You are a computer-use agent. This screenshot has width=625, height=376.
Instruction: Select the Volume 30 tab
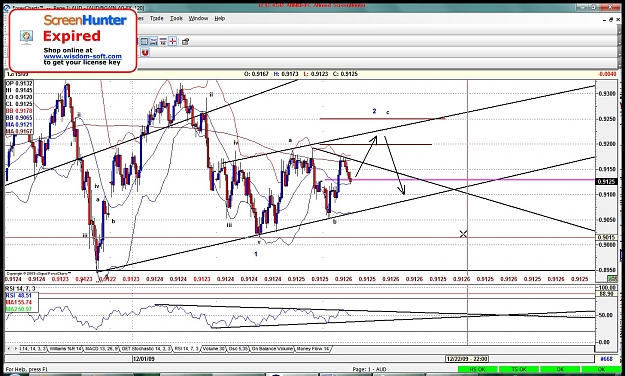pyautogui.click(x=213, y=349)
